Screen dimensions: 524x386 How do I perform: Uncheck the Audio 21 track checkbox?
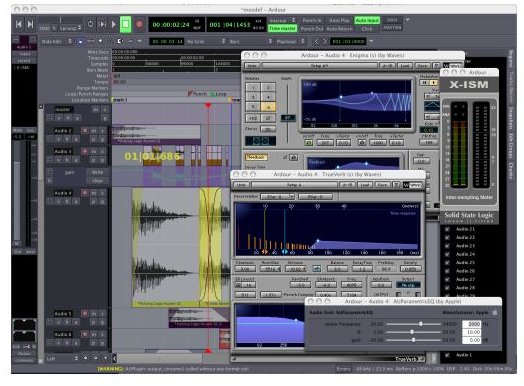click(x=447, y=229)
